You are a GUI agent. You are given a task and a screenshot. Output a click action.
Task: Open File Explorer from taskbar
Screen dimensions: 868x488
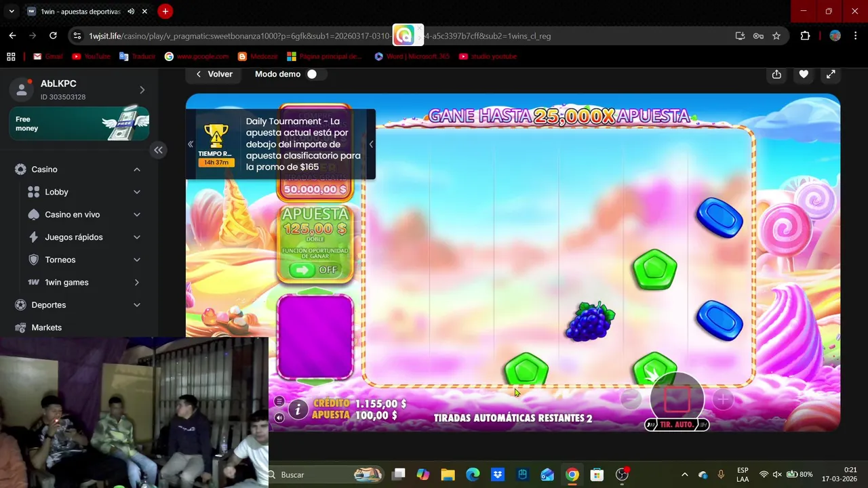(448, 474)
